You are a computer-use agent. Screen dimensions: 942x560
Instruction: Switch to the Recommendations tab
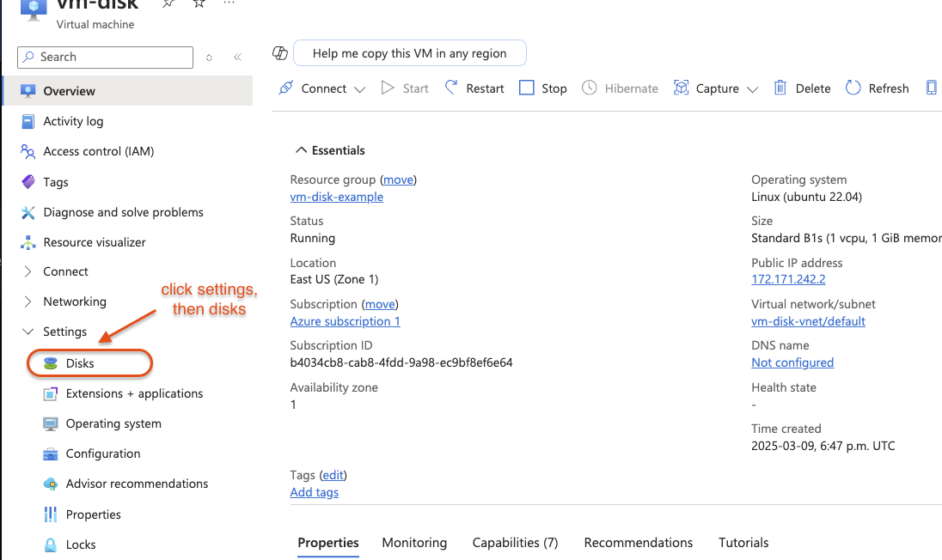point(638,543)
